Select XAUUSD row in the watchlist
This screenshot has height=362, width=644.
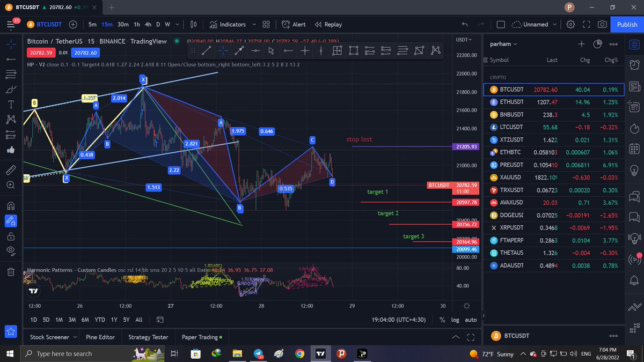(x=553, y=178)
